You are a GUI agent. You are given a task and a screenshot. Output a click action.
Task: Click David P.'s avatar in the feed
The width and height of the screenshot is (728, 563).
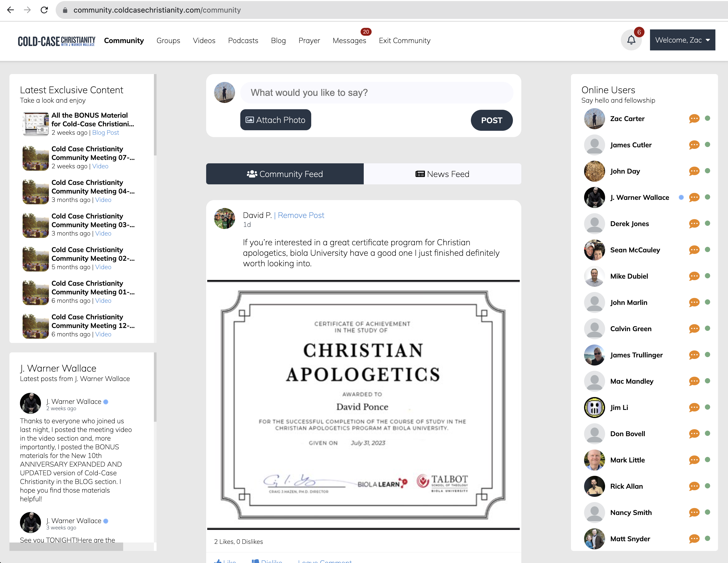pyautogui.click(x=224, y=218)
